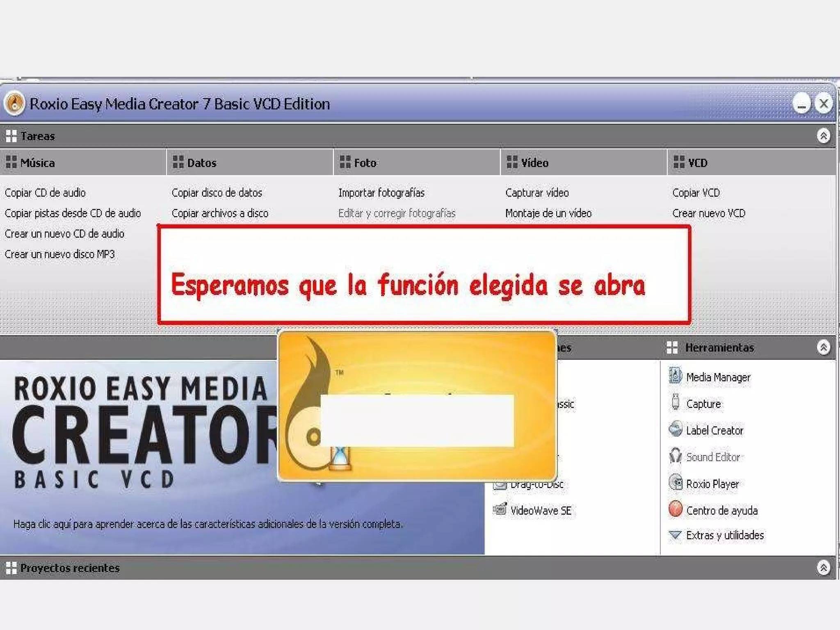
Task: Click Capturar vídeo task
Action: tap(536, 193)
